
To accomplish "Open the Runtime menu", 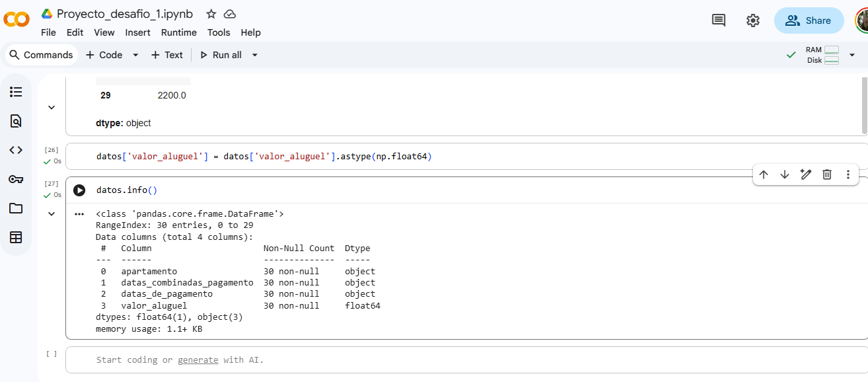I will tap(179, 32).
